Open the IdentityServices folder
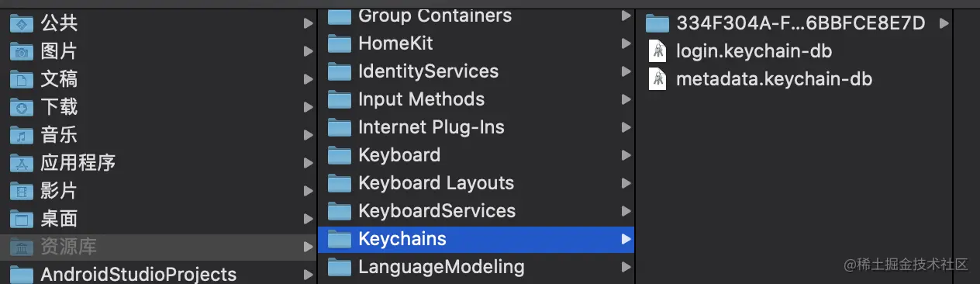Screen dimensions: 980x284 [476, 71]
